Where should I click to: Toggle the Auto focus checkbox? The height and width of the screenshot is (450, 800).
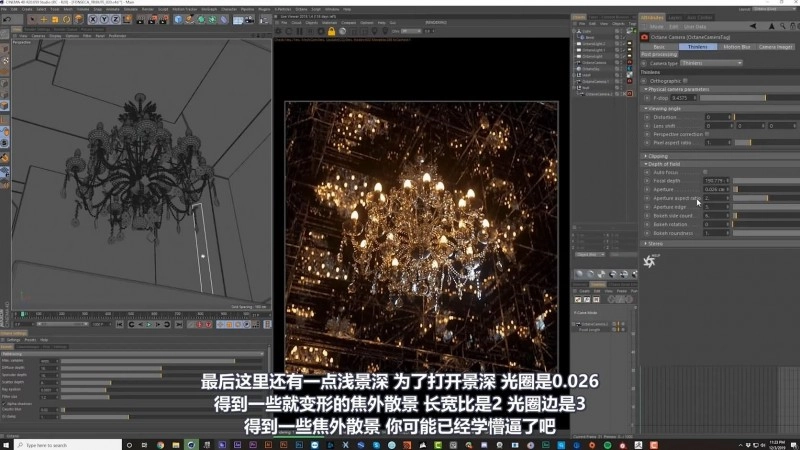click(x=705, y=172)
